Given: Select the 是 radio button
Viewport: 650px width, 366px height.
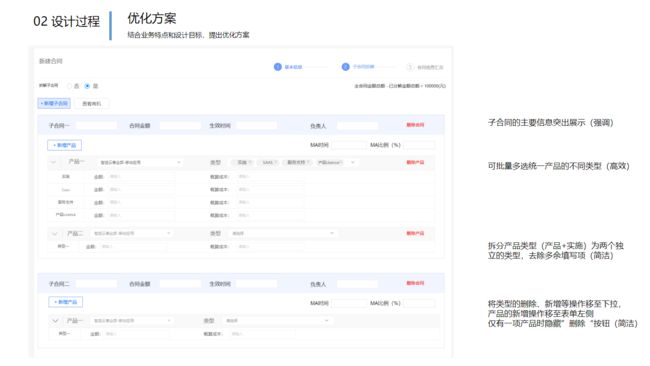Looking at the screenshot, I should (87, 86).
